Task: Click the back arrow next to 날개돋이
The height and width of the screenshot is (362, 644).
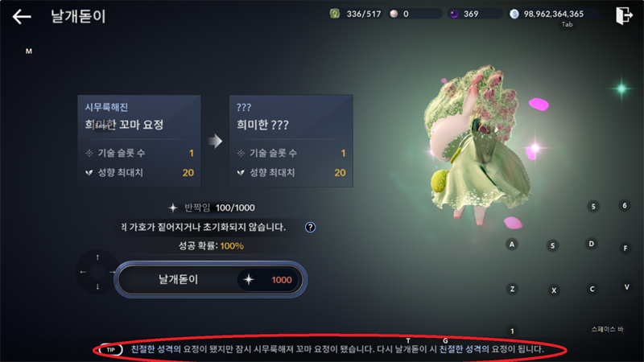Action: point(22,16)
